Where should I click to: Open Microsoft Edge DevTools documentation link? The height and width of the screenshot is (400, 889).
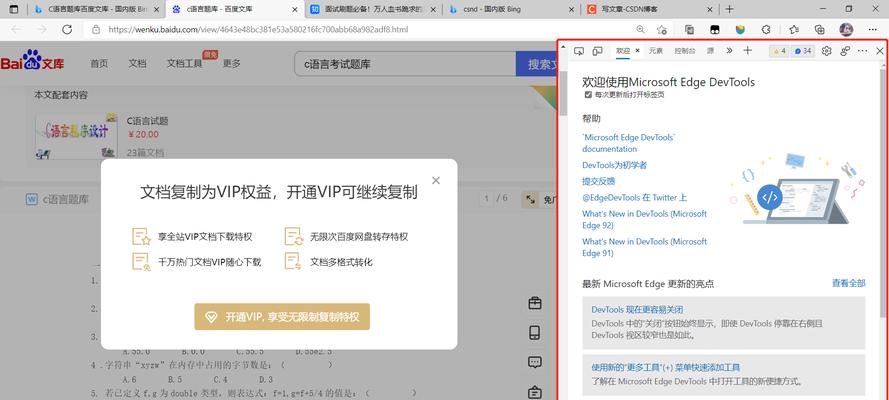[629, 143]
